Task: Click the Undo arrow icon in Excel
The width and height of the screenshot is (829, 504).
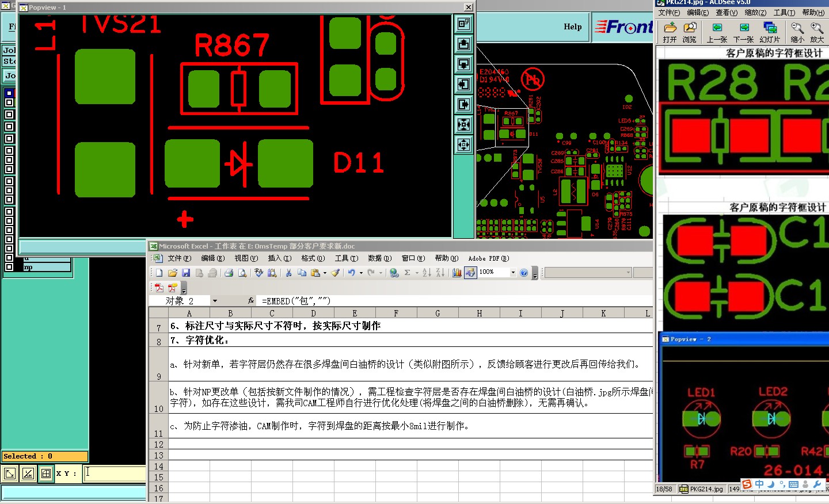Action: pyautogui.click(x=351, y=273)
